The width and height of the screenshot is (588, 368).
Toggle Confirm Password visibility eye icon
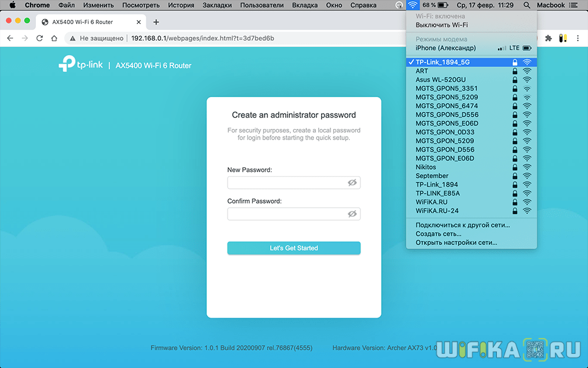(352, 214)
